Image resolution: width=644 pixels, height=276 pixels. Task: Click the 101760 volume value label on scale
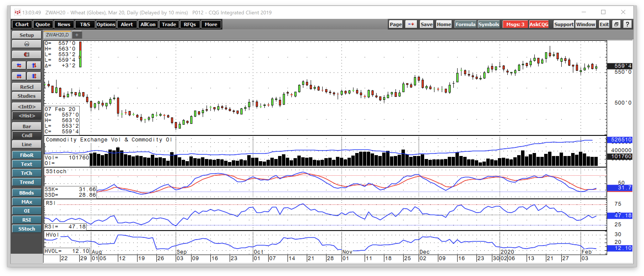coord(620,156)
